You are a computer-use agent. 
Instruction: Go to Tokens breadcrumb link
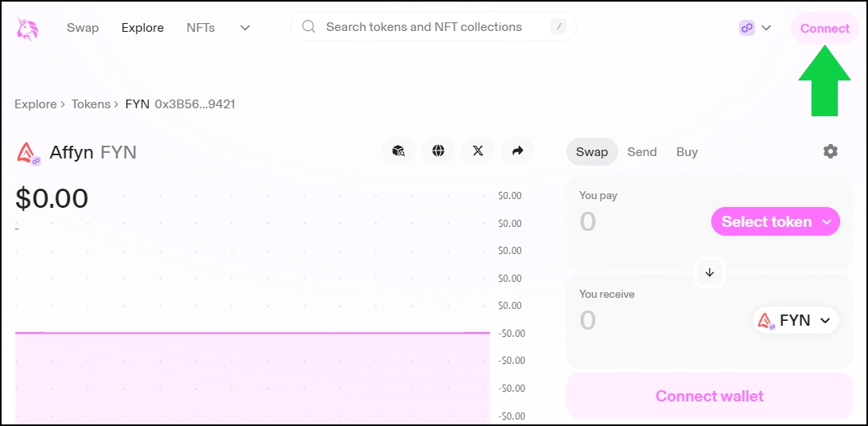91,104
